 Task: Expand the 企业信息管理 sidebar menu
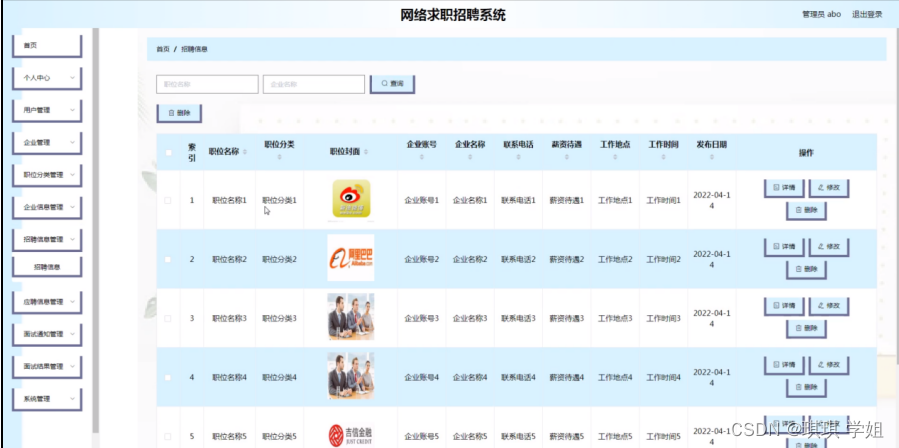pyautogui.click(x=47, y=208)
